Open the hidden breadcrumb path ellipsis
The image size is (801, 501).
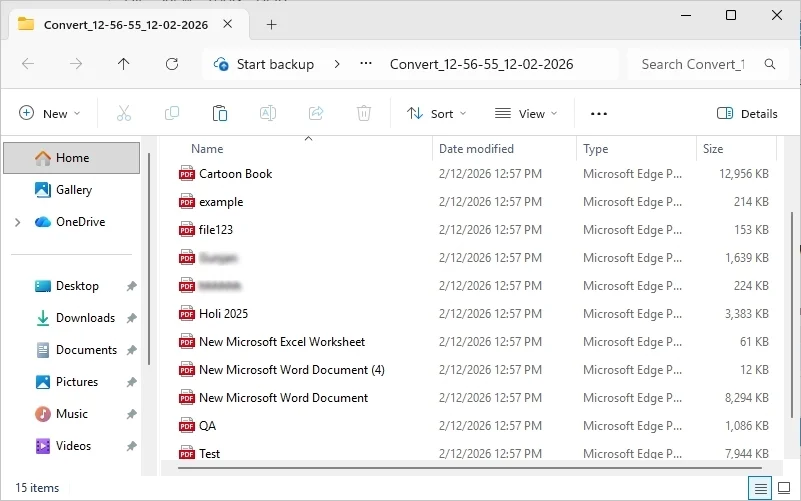click(366, 63)
